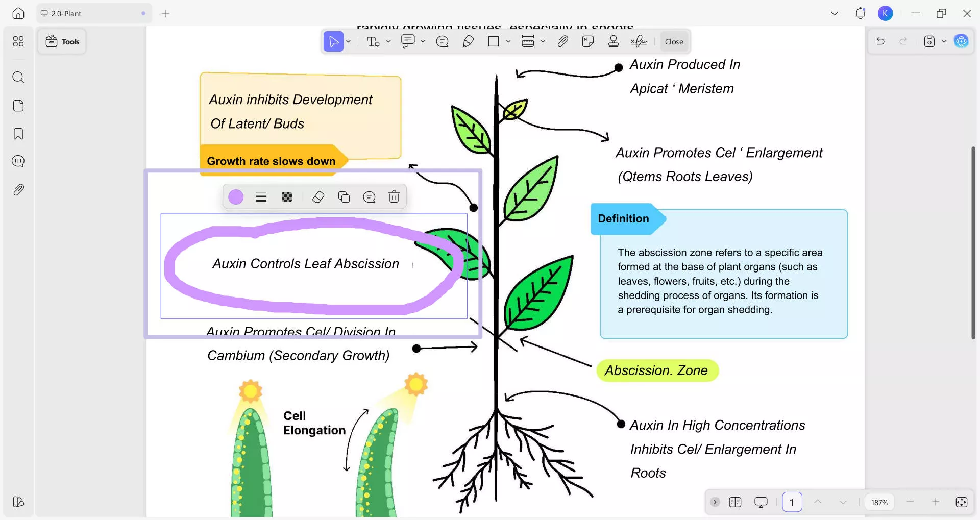Open the UPDF AI assistant
The width and height of the screenshot is (980, 520).
coord(961,41)
